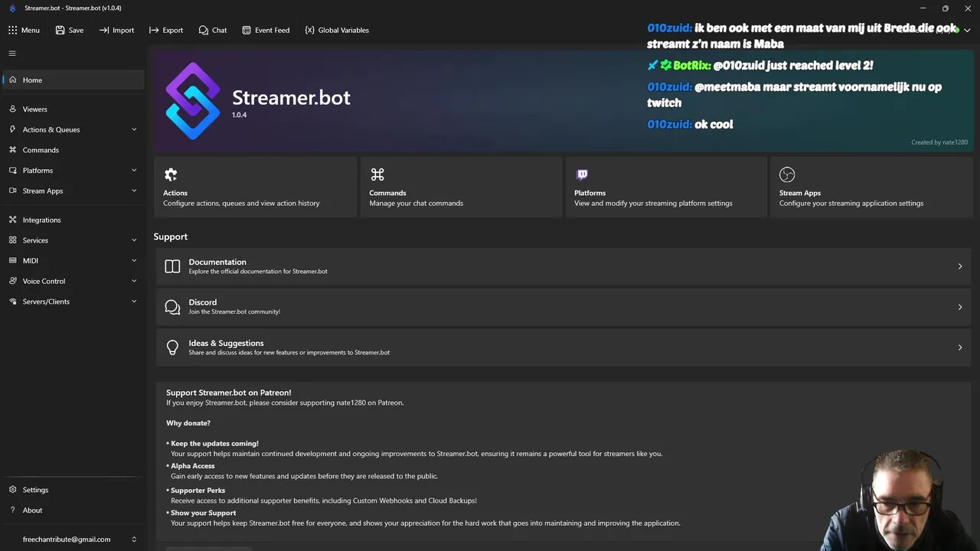
Task: Click the Ideas lightbulb icon
Action: [x=172, y=347]
